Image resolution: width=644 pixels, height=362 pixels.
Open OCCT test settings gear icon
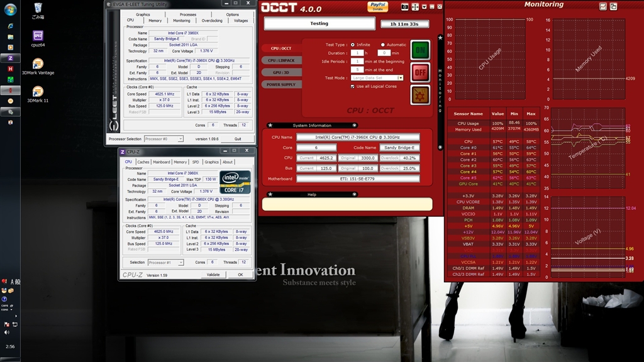[x=420, y=96]
